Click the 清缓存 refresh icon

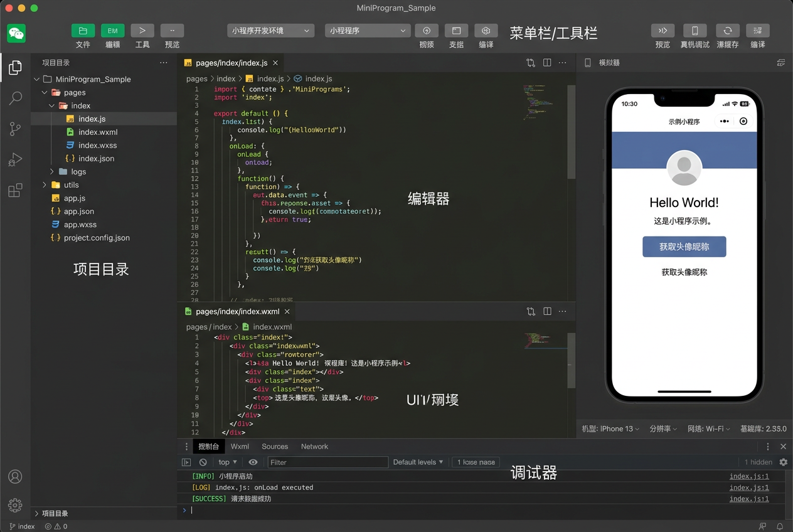point(727,31)
